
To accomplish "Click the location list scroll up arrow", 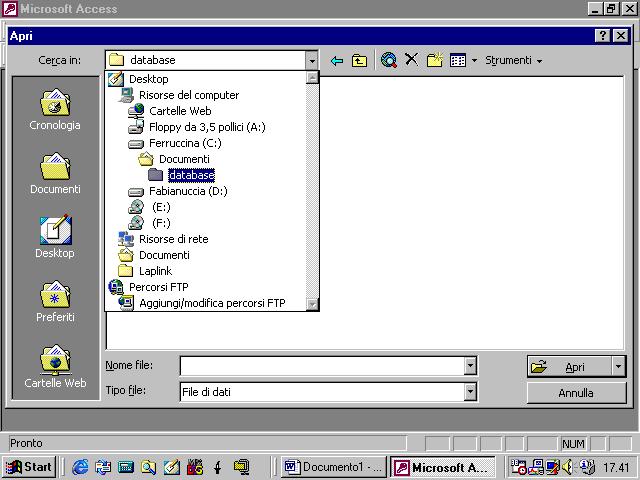I will [312, 78].
